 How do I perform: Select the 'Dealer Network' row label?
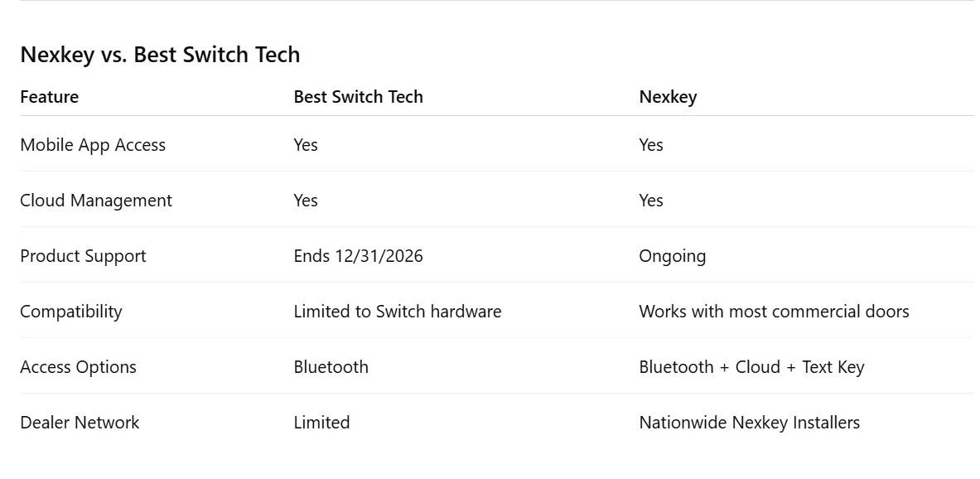pos(80,423)
